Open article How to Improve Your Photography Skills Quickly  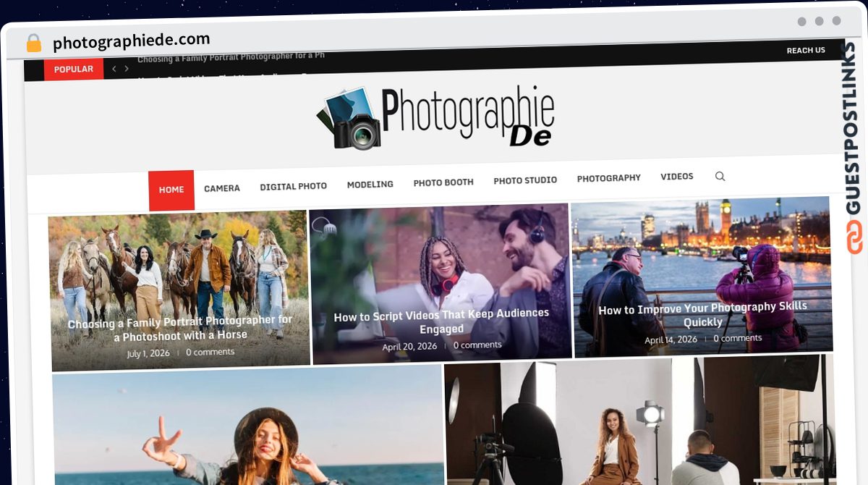[x=702, y=315]
